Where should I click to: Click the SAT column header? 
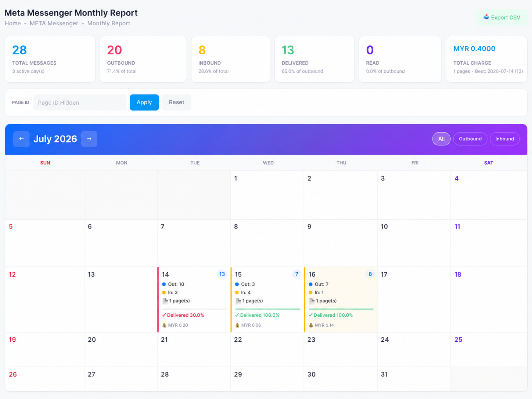[489, 163]
